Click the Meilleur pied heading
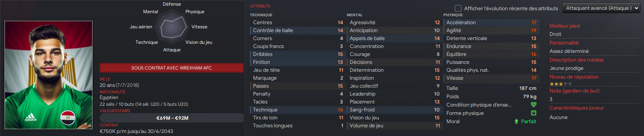 pos(565,26)
